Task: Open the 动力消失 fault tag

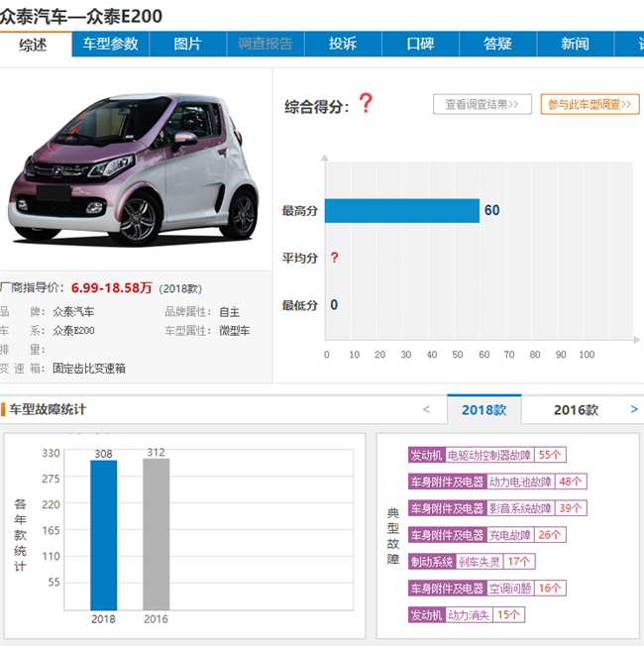Action: (469, 615)
